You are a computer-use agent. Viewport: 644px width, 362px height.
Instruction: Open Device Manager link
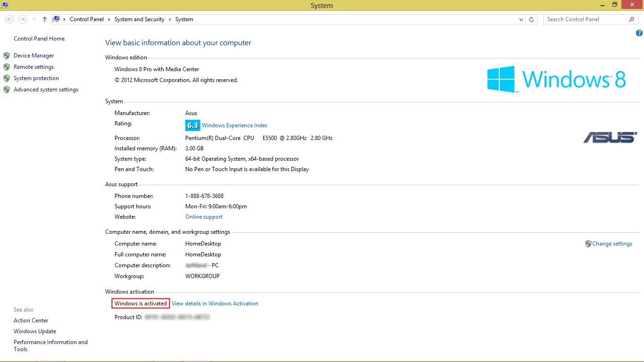click(x=33, y=56)
